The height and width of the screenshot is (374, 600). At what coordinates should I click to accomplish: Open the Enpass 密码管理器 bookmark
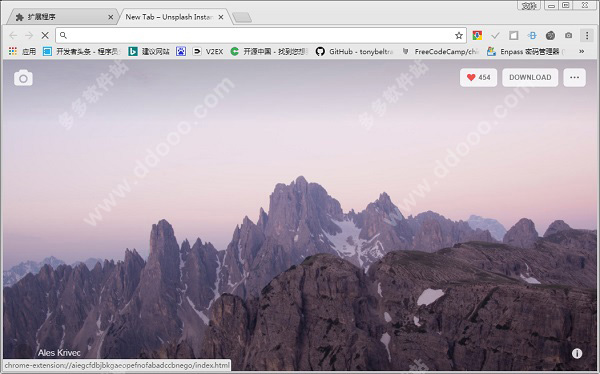(525, 51)
